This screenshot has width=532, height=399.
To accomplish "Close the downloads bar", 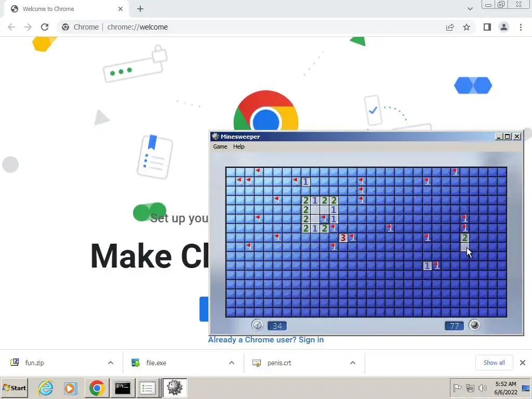I will pos(523,363).
